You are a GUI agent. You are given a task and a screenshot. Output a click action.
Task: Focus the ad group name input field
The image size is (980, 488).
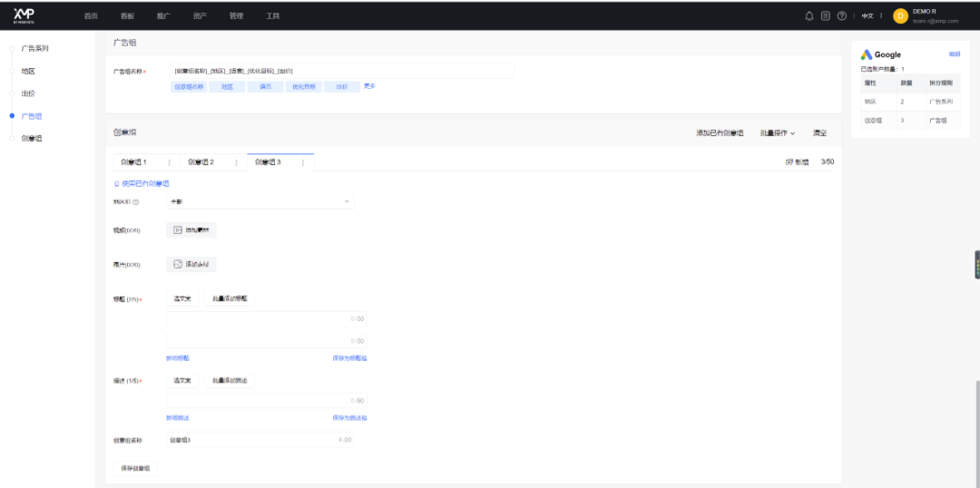[x=342, y=71]
